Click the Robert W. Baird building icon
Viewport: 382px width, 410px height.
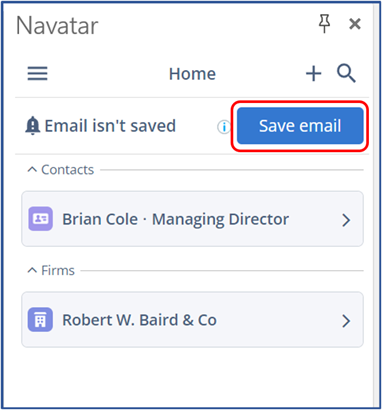click(40, 320)
